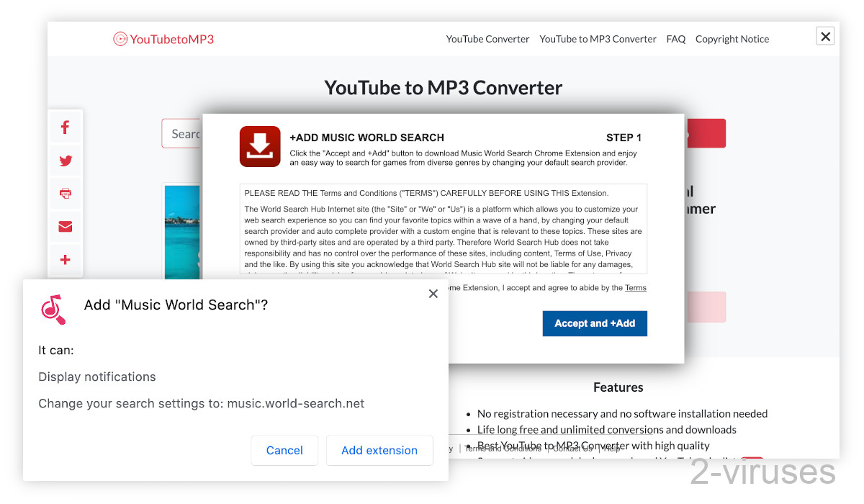Share the page on Facebook
This screenshot has width=864, height=504.
(x=66, y=127)
